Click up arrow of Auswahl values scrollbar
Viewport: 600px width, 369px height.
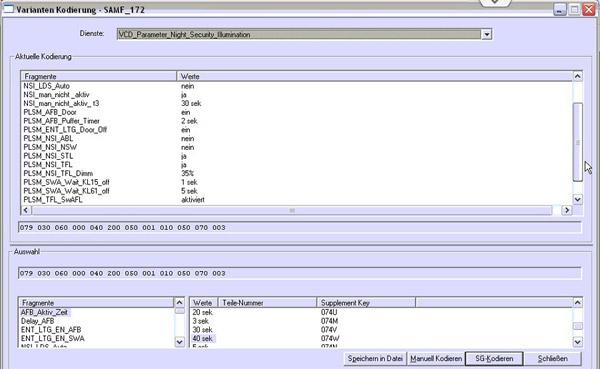(x=577, y=303)
